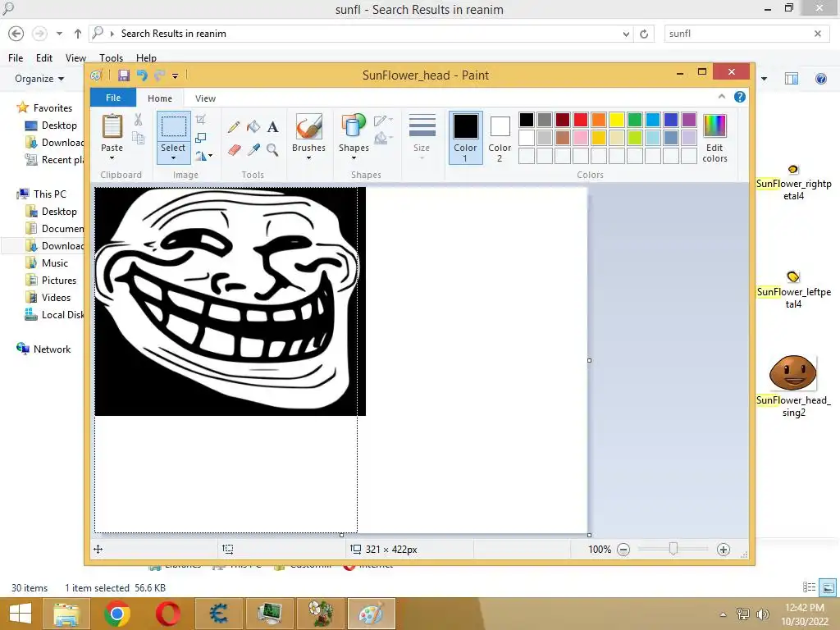Select the Magnifier tool

(272, 149)
